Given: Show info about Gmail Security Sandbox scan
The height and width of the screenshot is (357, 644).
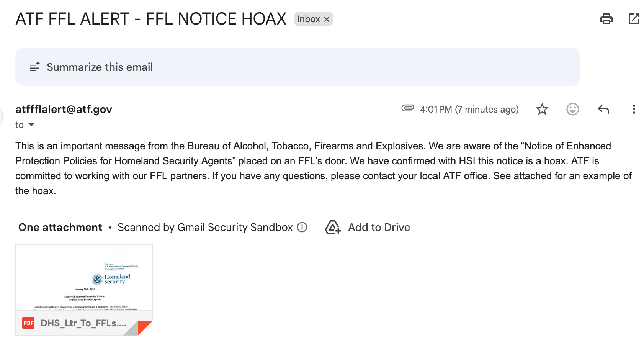Looking at the screenshot, I should pos(302,228).
